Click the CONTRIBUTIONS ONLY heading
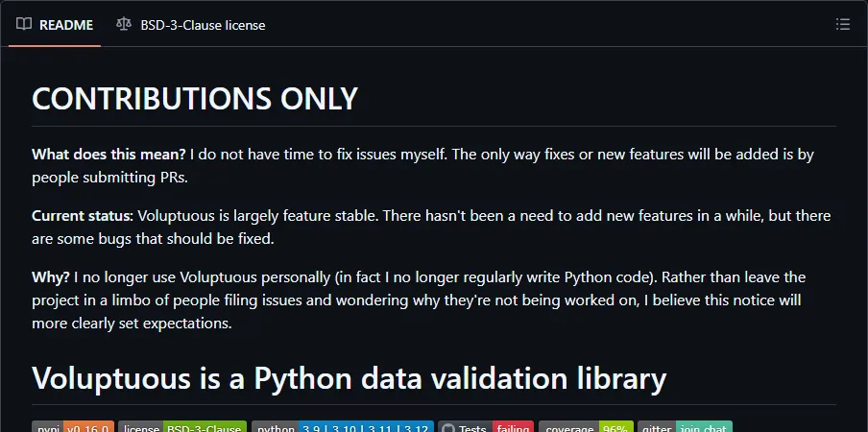 click(x=195, y=99)
